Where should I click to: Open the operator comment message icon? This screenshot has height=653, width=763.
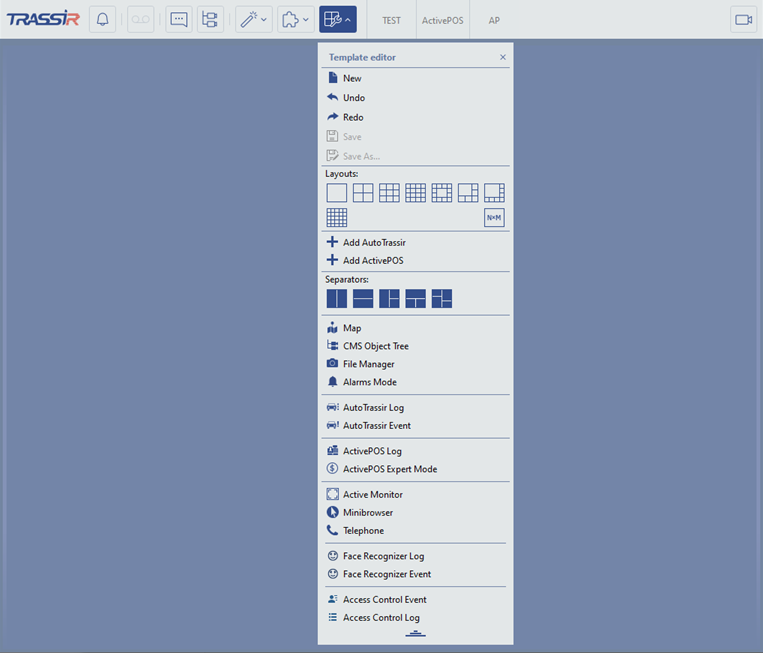pos(179,20)
